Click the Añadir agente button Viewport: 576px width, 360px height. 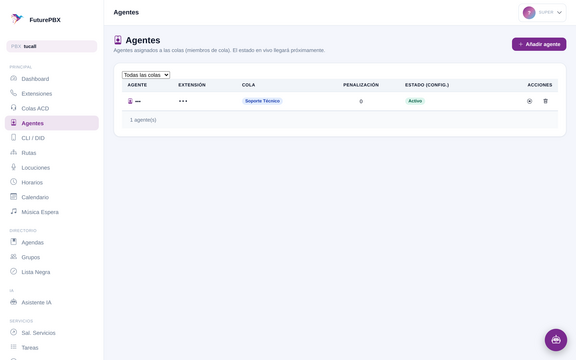[539, 44]
